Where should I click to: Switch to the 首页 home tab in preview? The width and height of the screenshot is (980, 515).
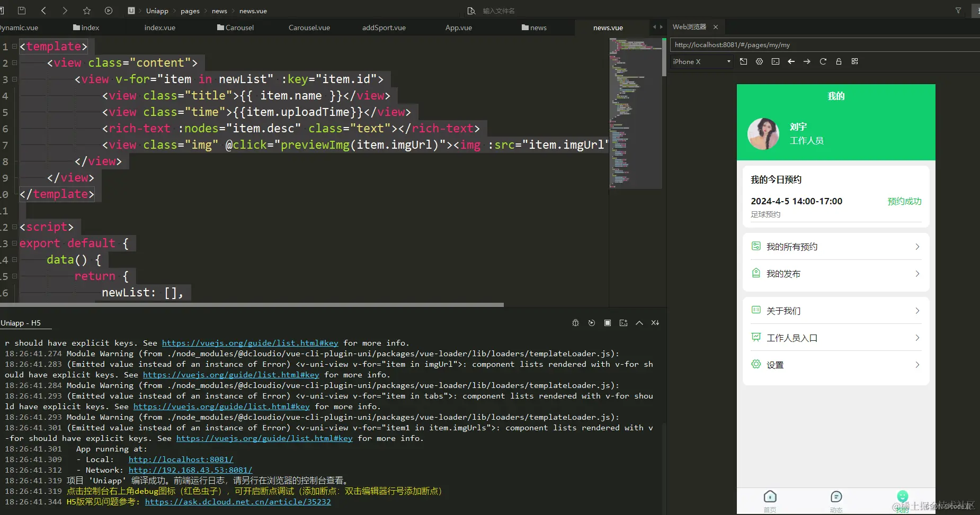pyautogui.click(x=770, y=501)
